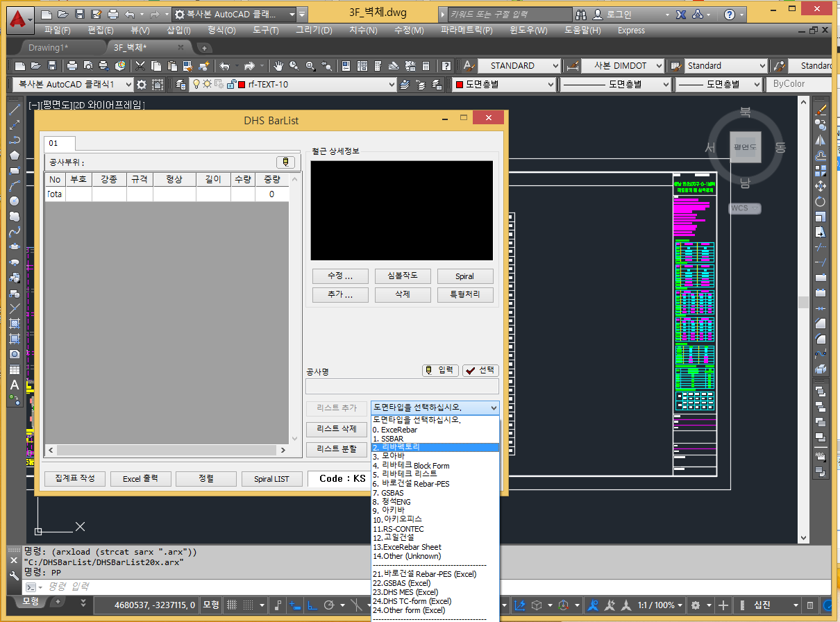840x622 pixels.
Task: Open the 1:1 / 100% annotation scale dropdown
Action: tap(660, 605)
